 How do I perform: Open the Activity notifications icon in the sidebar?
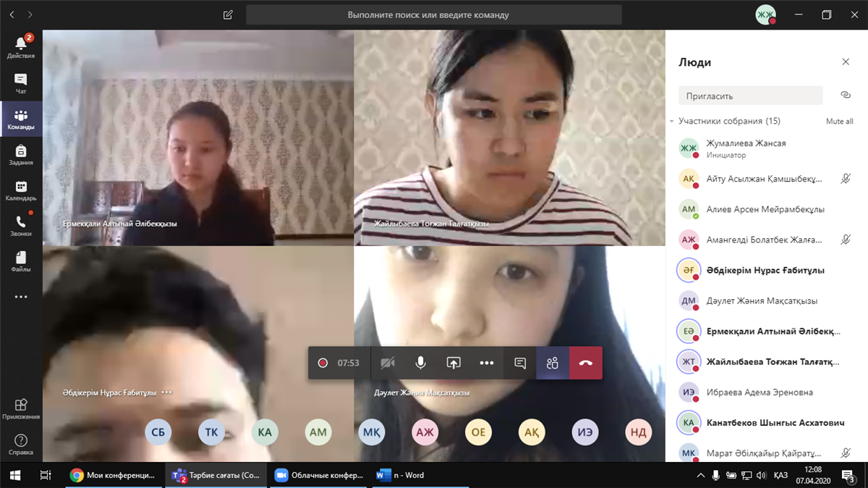click(x=21, y=46)
